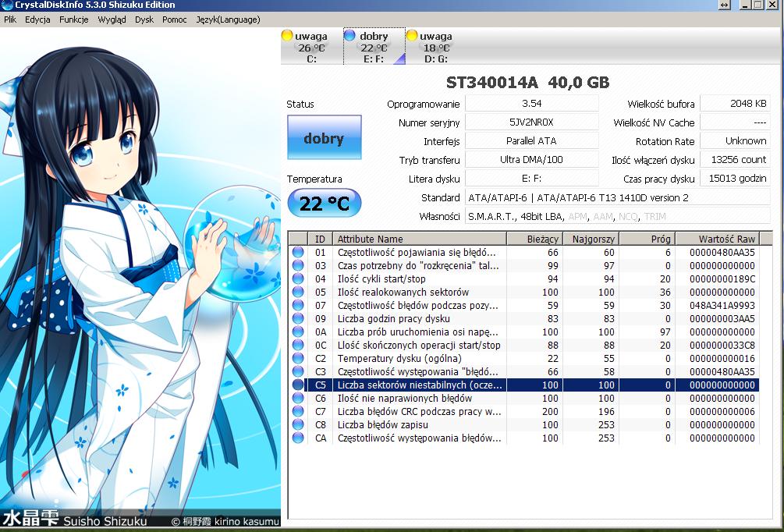Image resolution: width=784 pixels, height=532 pixels.
Task: Sort by the Attribute Name column header
Action: [420, 239]
